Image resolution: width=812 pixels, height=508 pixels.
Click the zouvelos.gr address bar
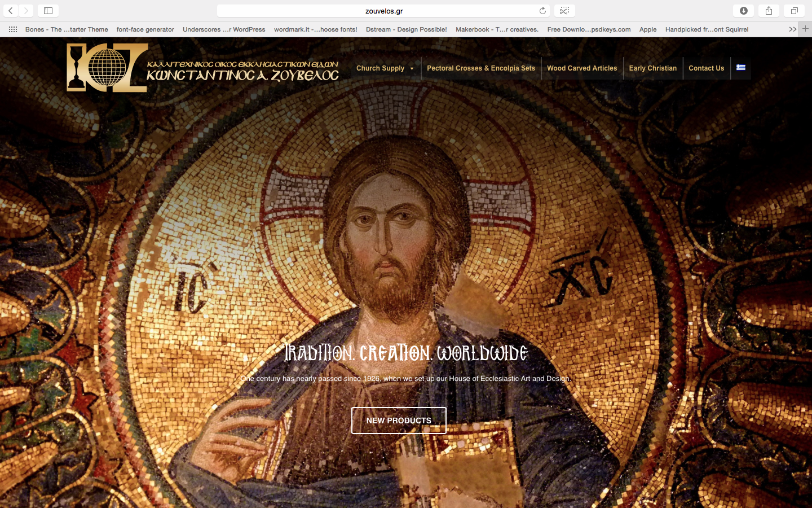383,11
